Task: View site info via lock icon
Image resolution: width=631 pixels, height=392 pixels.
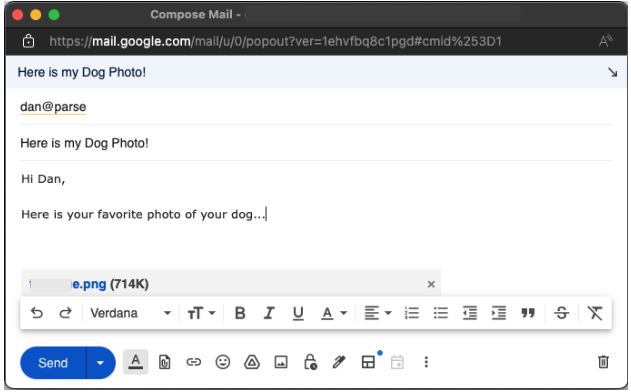Action: pyautogui.click(x=28, y=41)
